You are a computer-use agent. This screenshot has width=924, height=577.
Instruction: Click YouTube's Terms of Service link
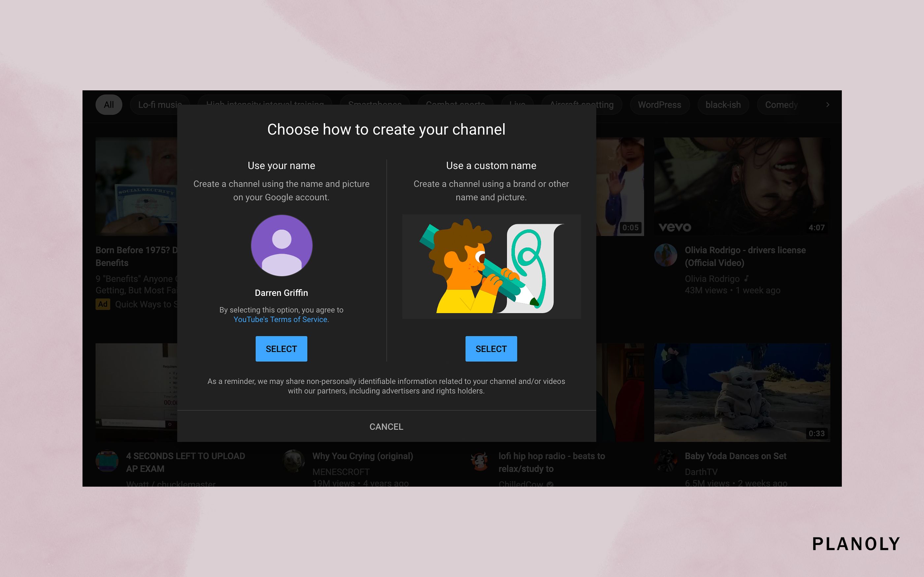280,319
